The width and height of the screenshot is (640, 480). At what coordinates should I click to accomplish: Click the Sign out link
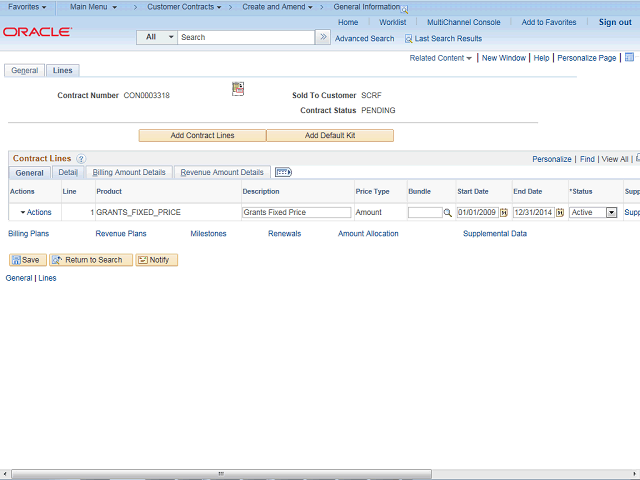tap(615, 22)
